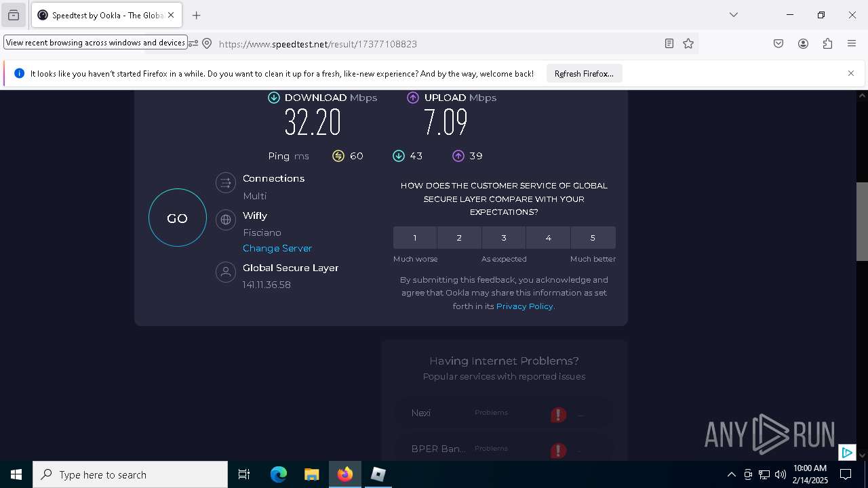
Task: Click the Nexi problems row
Action: click(504, 413)
